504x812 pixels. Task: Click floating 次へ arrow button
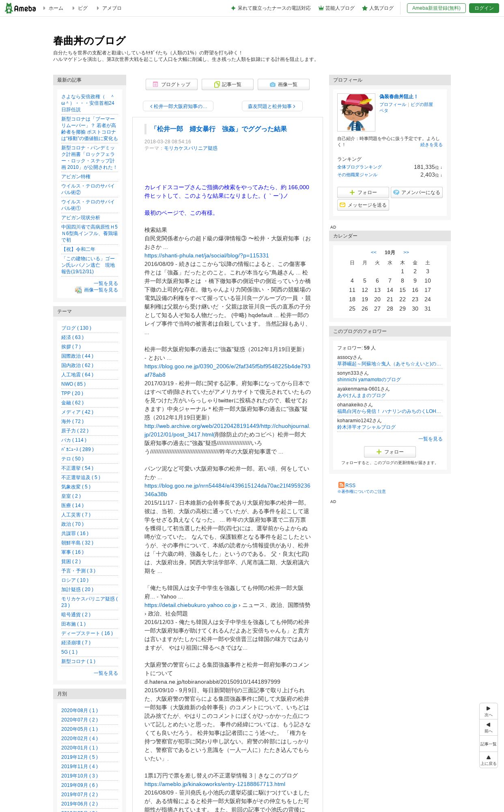click(x=489, y=711)
